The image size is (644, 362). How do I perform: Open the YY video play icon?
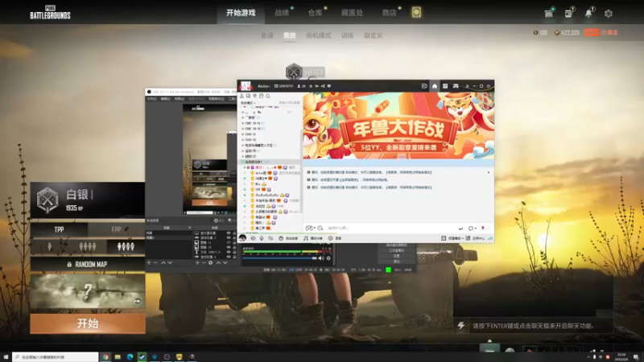(x=424, y=86)
